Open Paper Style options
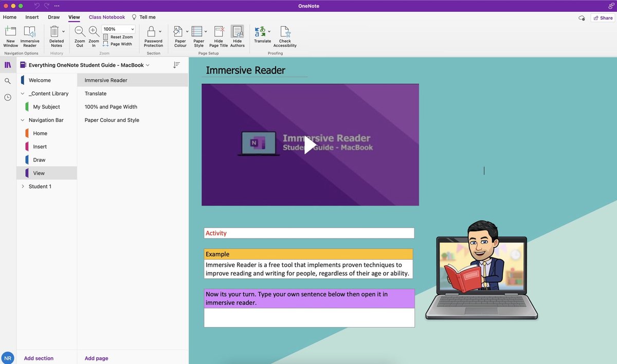 [198, 37]
